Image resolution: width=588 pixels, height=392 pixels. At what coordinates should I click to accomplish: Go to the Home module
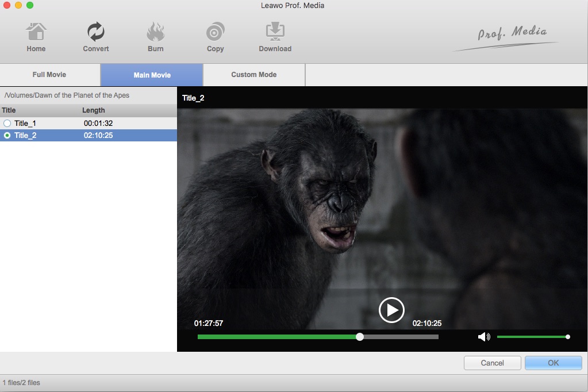click(36, 37)
